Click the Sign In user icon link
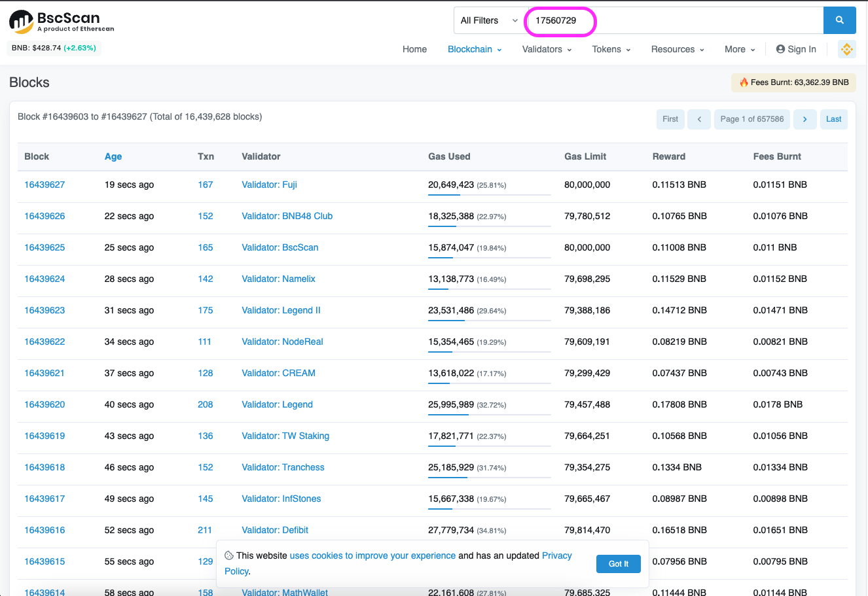868x596 pixels. 796,49
